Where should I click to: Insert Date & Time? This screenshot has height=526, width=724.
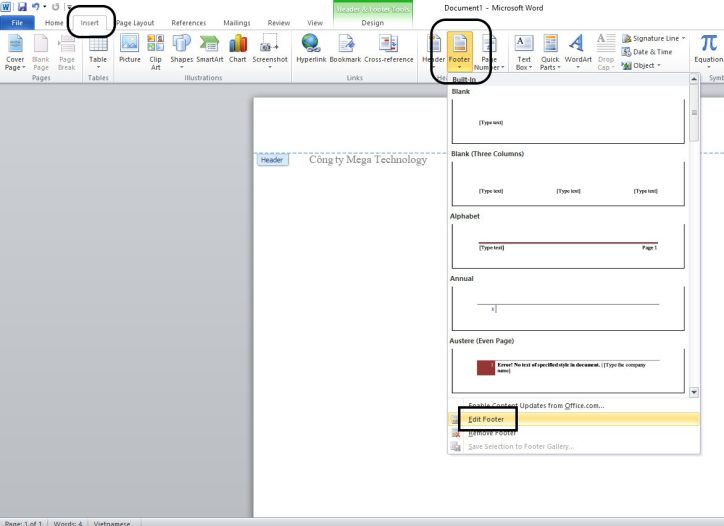(647, 52)
